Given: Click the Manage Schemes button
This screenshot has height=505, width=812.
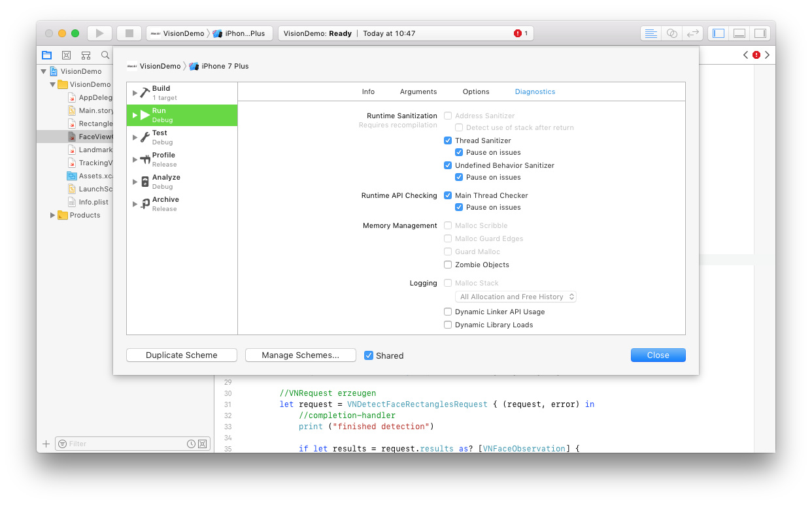Looking at the screenshot, I should [300, 355].
